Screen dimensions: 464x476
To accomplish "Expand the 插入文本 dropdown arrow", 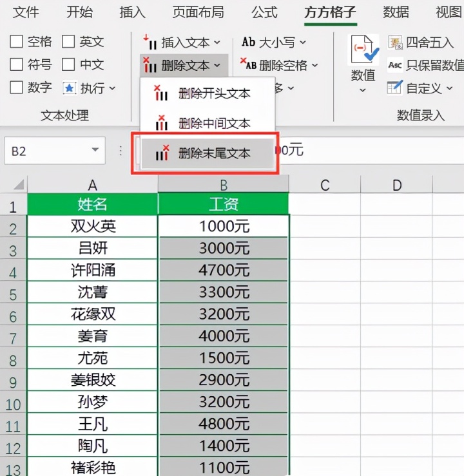I will [x=217, y=43].
